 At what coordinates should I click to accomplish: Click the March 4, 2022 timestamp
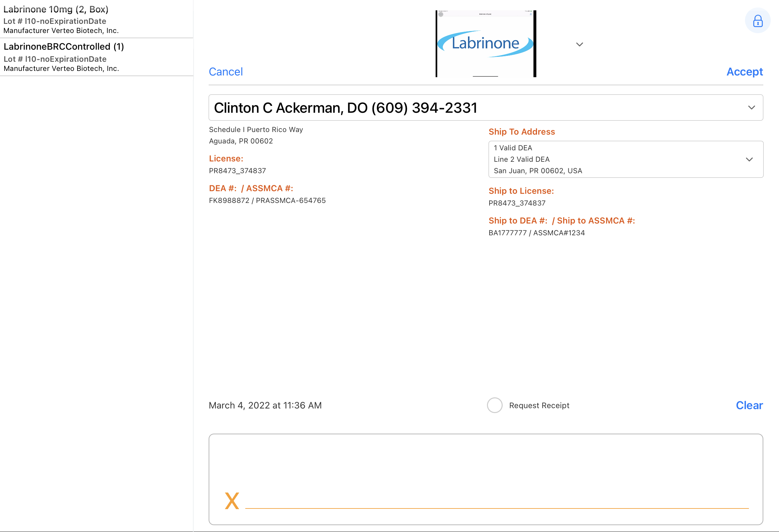click(x=265, y=405)
